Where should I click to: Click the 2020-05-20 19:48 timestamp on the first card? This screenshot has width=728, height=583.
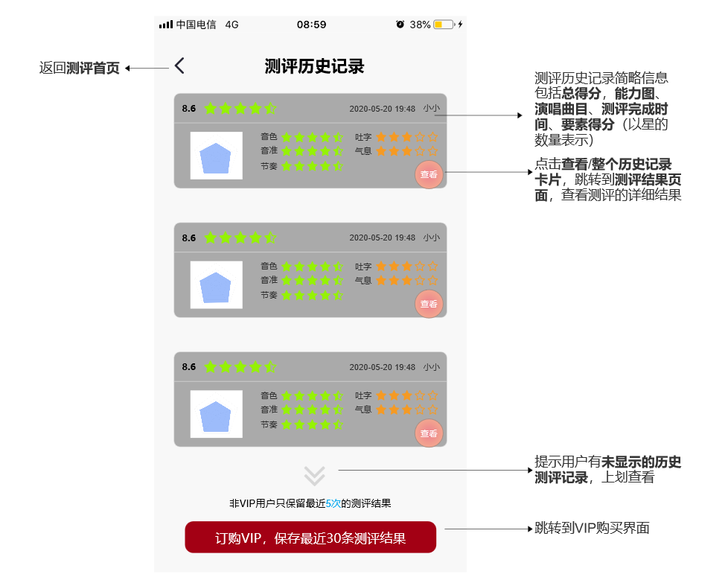click(382, 109)
